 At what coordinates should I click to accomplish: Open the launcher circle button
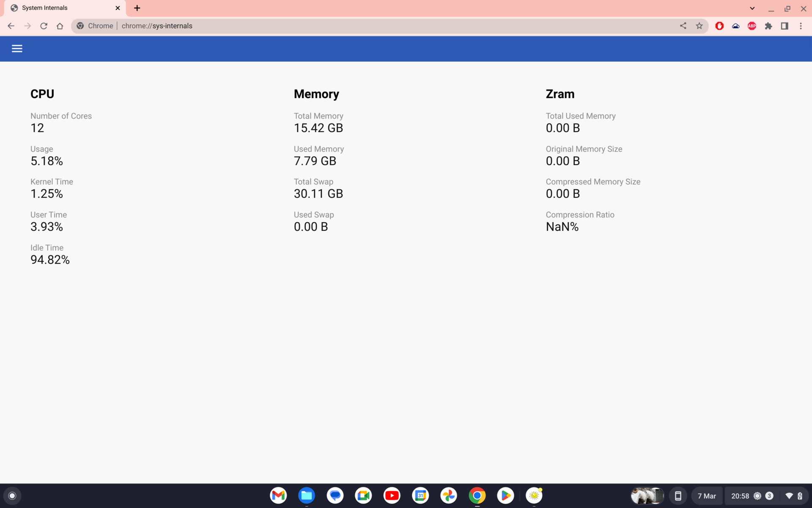point(12,496)
